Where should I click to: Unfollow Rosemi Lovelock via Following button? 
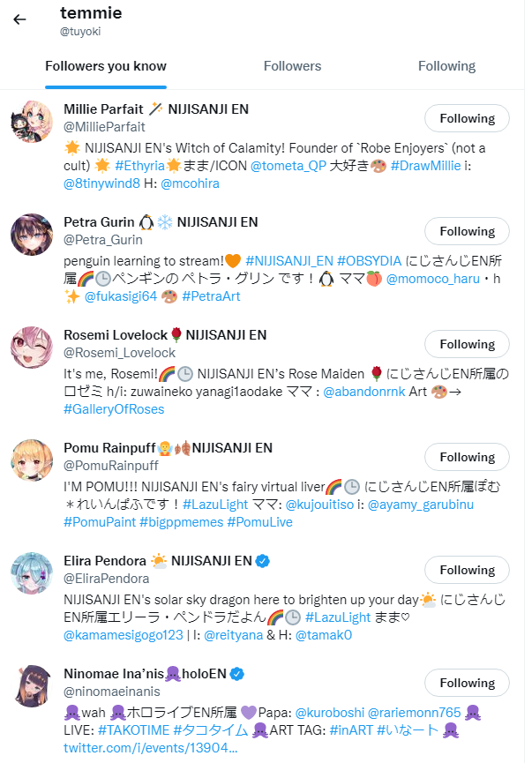click(x=468, y=344)
